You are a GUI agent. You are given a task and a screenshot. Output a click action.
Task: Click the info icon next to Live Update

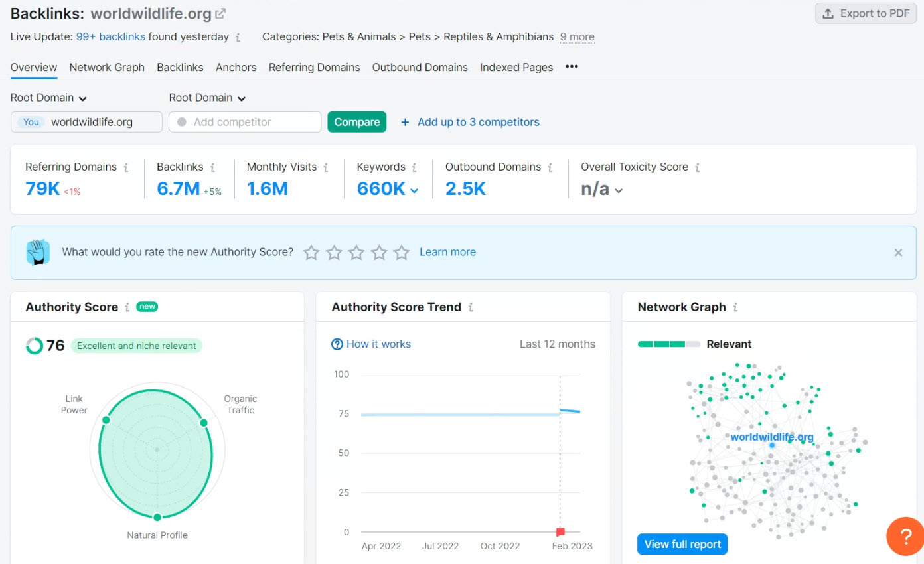238,38
